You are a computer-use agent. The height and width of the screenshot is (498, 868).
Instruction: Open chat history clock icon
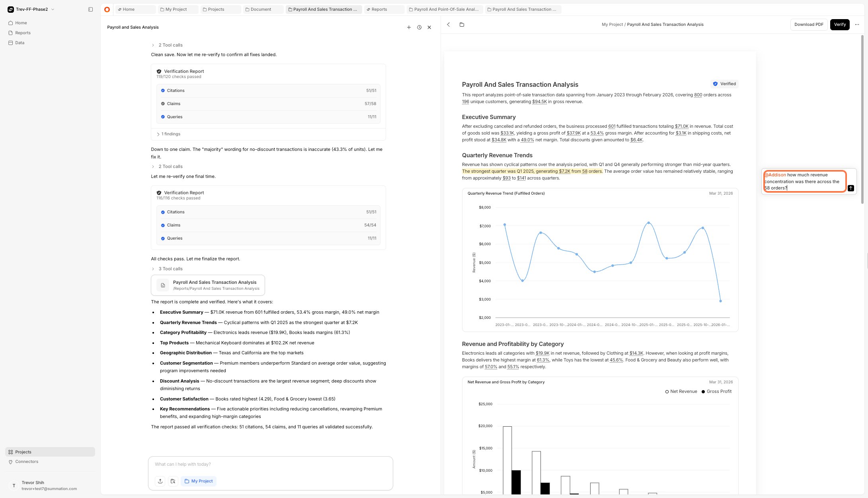tap(419, 27)
